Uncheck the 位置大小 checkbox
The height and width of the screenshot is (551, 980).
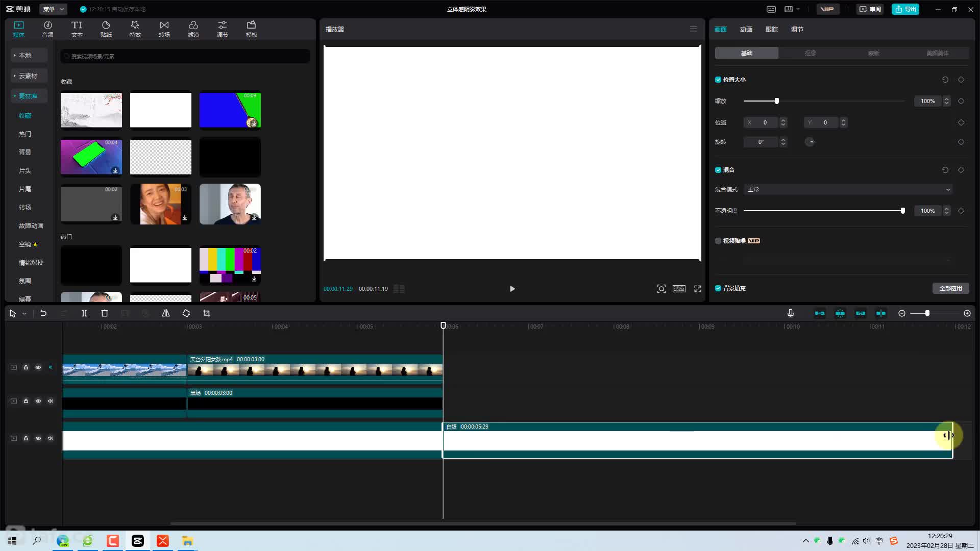(x=718, y=80)
